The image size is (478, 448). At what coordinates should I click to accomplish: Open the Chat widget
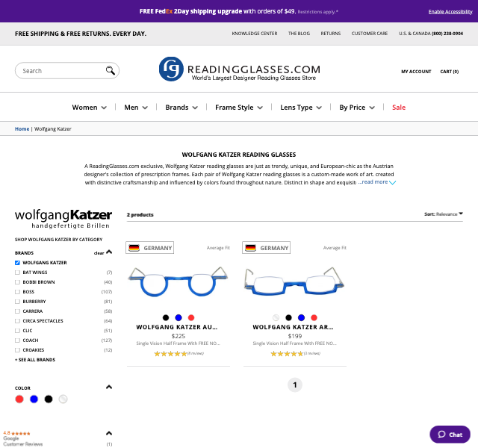pyautogui.click(x=450, y=435)
